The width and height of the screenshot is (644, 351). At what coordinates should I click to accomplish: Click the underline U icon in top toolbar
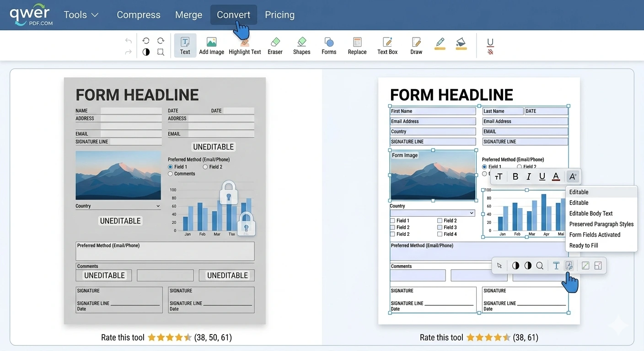pyautogui.click(x=490, y=42)
